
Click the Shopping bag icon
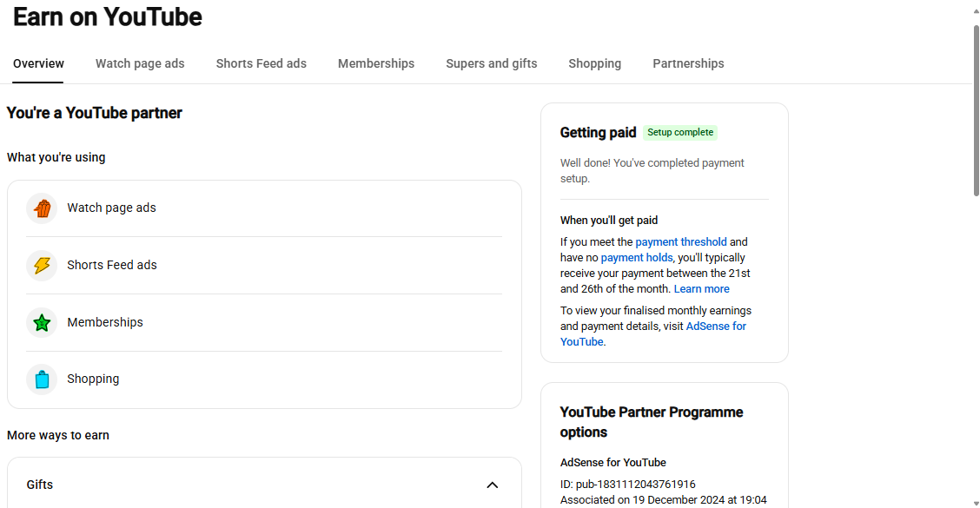point(42,379)
